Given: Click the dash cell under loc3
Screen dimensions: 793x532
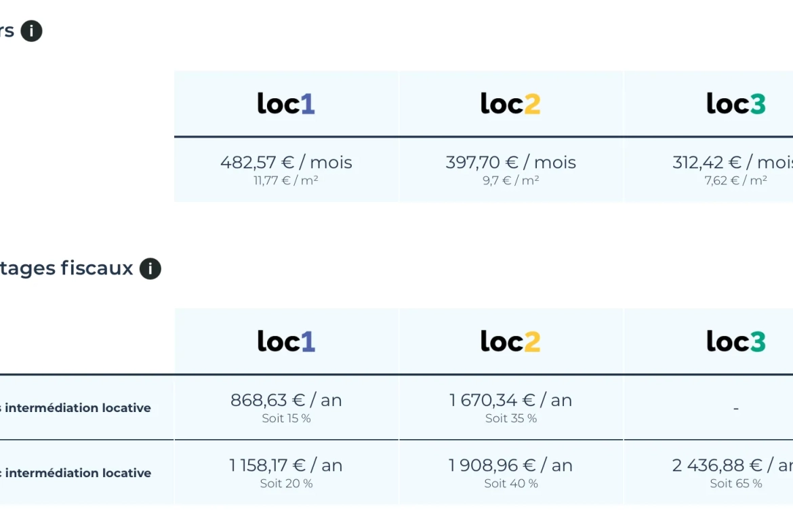Looking at the screenshot, I should [736, 407].
